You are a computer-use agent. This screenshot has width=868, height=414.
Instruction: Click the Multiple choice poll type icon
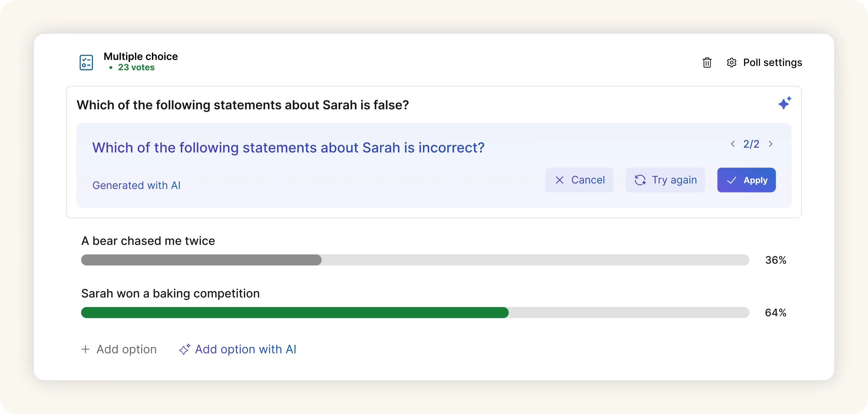click(x=86, y=63)
